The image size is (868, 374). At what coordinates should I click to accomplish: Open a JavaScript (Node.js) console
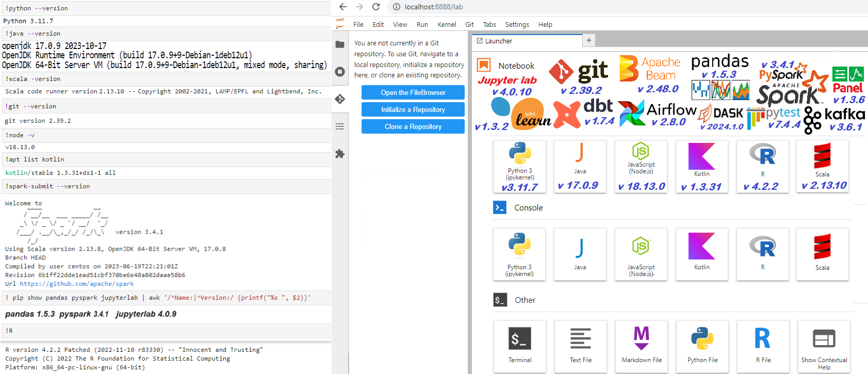641,255
